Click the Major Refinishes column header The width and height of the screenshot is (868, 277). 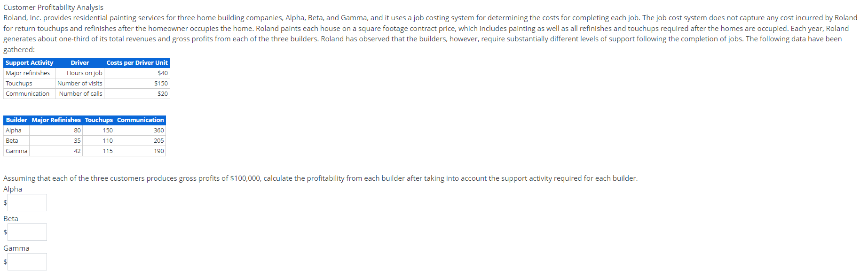(x=56, y=120)
